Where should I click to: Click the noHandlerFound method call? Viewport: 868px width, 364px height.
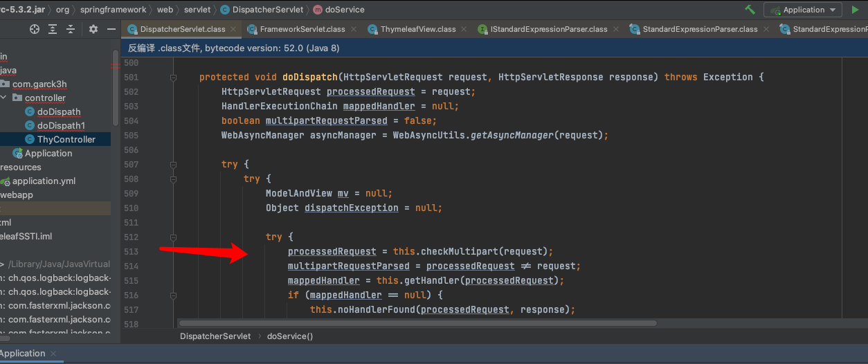pos(377,309)
